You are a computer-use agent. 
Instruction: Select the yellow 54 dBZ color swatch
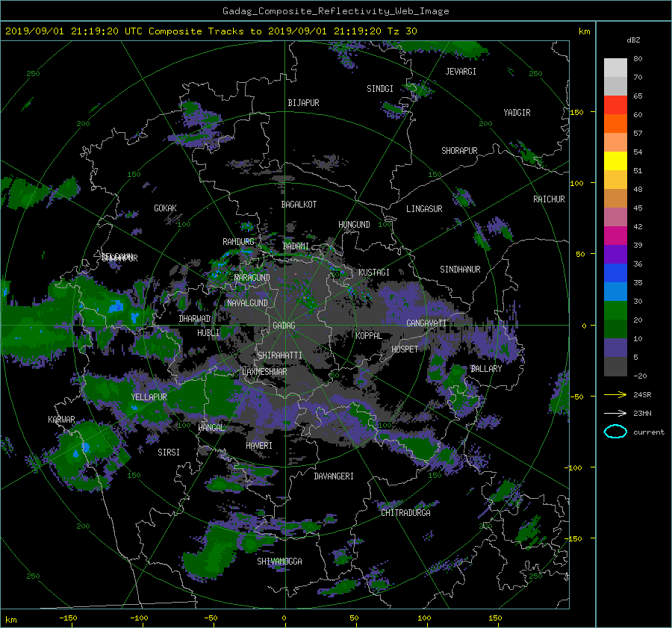(615, 161)
